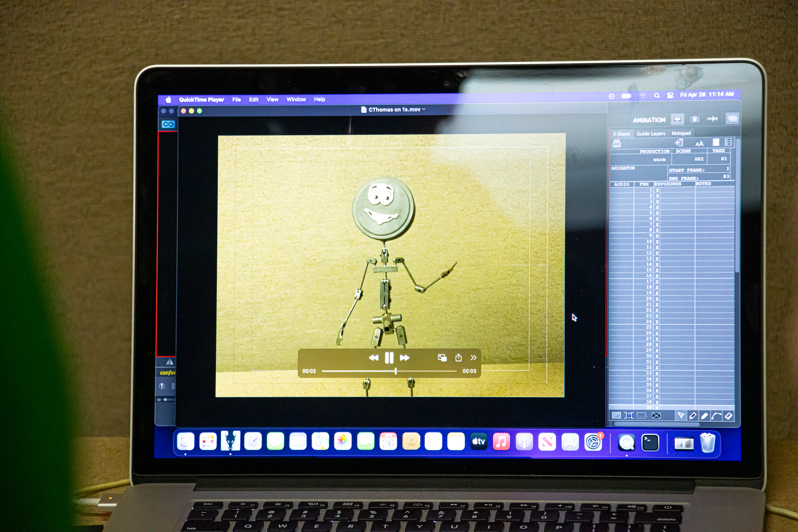Open the Audio waveform workspace icon
798x532 pixels.
(712, 119)
